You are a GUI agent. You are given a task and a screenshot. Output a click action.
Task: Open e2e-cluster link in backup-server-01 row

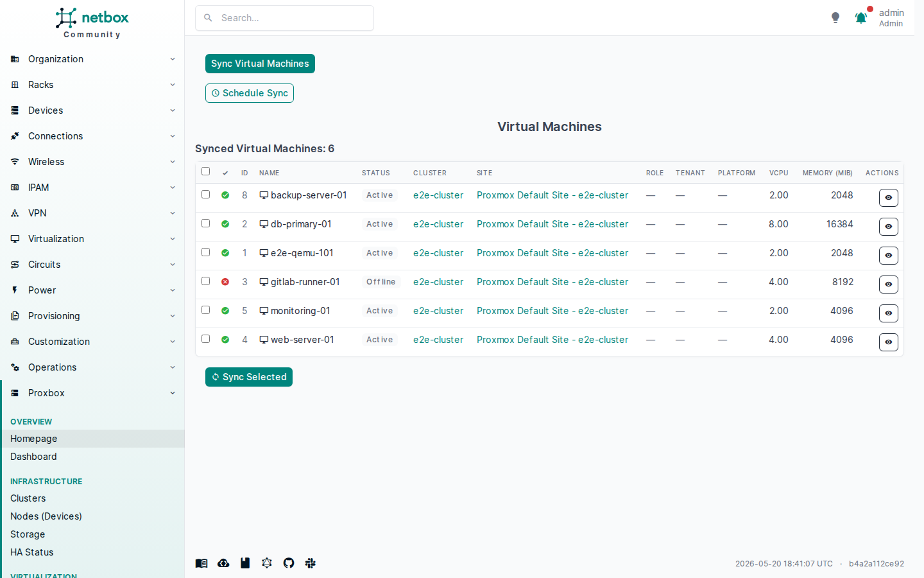pos(438,195)
